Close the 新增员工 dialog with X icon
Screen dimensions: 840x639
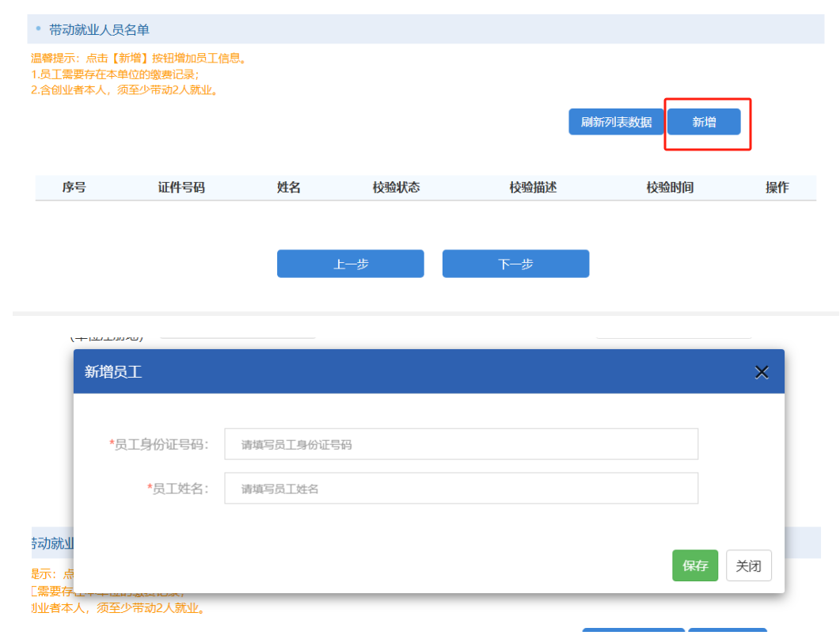(762, 371)
